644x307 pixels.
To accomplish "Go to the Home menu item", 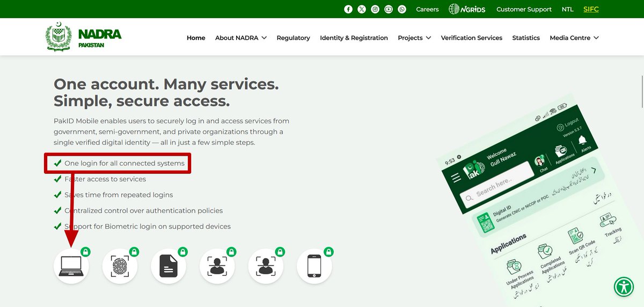I will (196, 38).
